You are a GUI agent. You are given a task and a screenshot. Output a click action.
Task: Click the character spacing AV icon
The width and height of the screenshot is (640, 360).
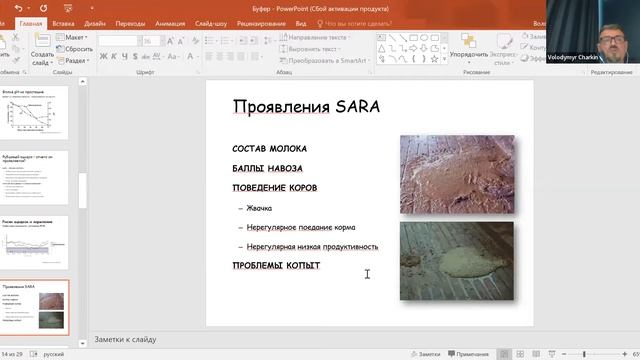pyautogui.click(x=157, y=57)
